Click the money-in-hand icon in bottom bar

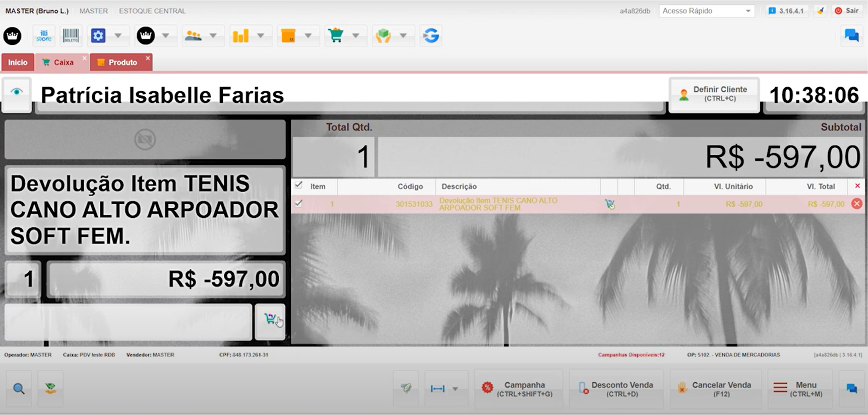click(50, 388)
